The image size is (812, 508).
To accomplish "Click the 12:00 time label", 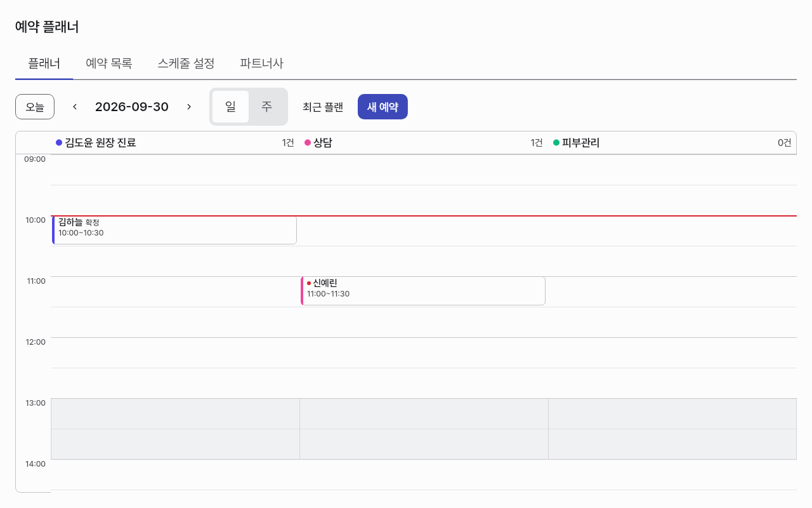I will [x=35, y=342].
